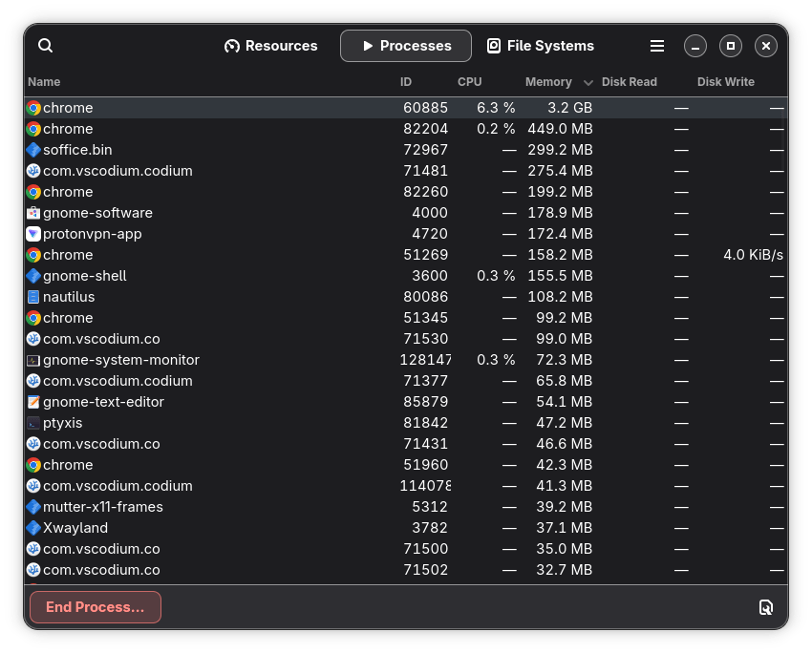Viewport: 812px width, 653px height.
Task: Click the nautilus process icon
Action: (x=33, y=297)
